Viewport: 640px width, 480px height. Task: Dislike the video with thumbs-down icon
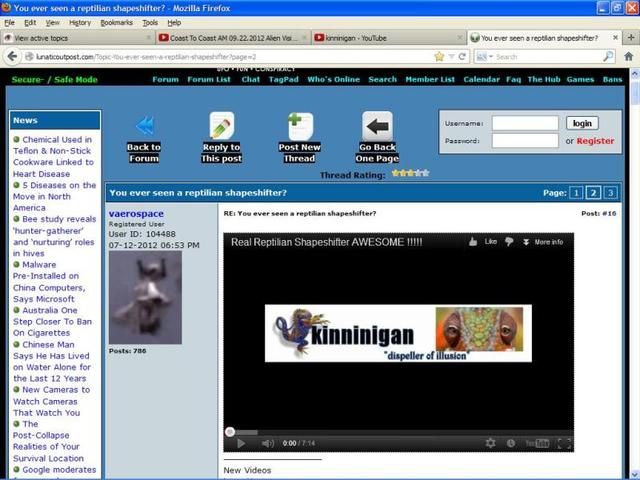[x=509, y=242]
